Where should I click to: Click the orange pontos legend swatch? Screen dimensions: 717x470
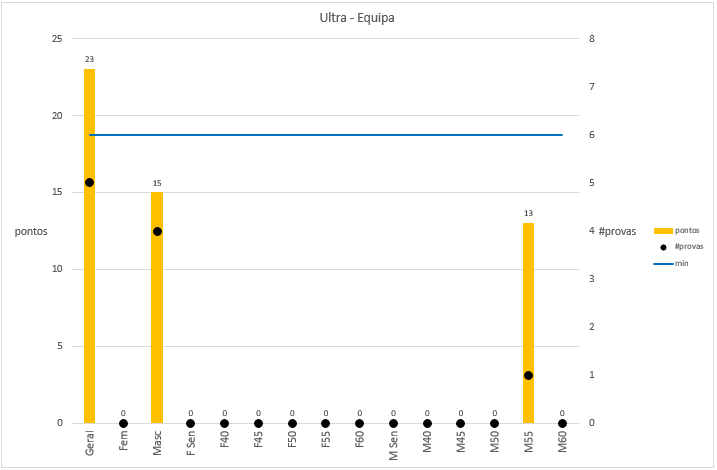tap(663, 231)
